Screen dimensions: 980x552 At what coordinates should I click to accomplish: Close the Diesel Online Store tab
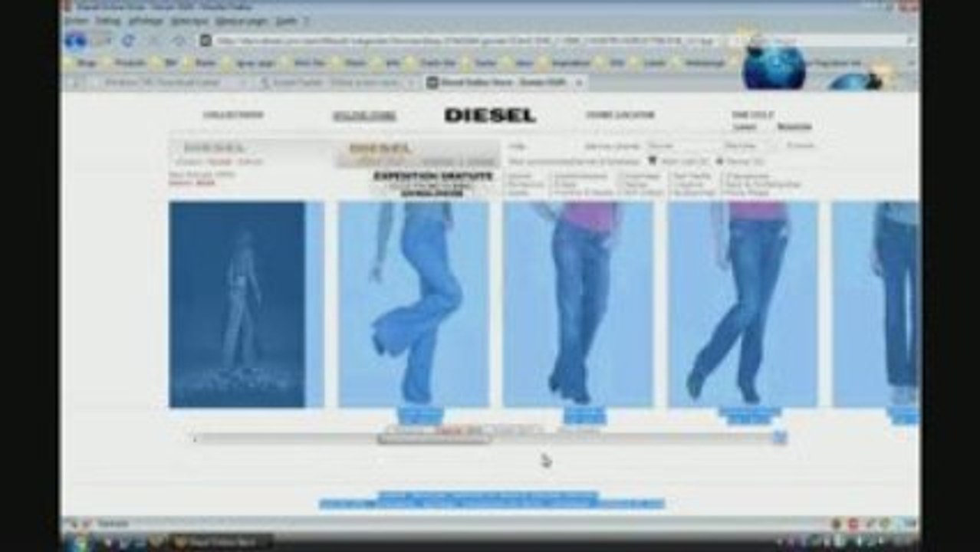[579, 81]
